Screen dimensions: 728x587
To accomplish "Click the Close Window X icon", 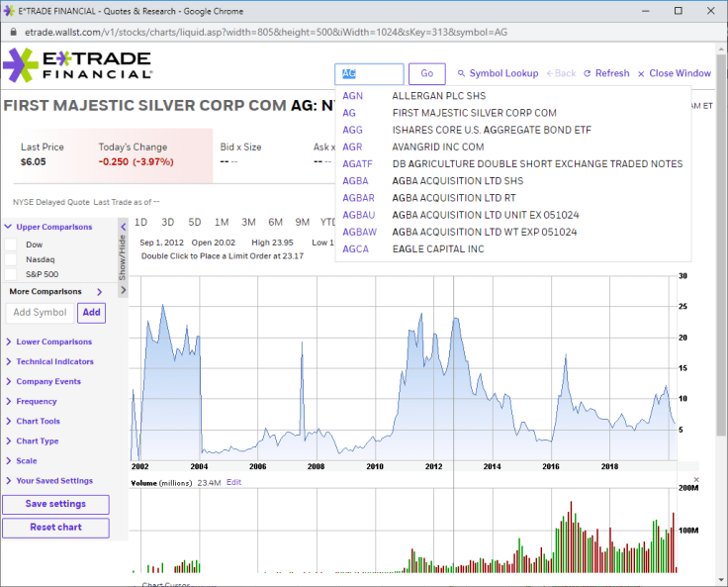I will point(641,74).
